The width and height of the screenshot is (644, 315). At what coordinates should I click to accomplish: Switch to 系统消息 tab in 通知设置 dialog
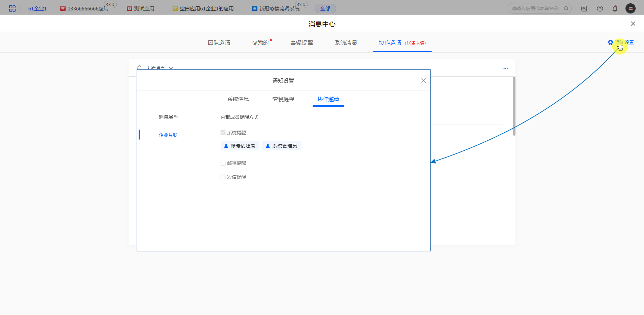pyautogui.click(x=238, y=99)
